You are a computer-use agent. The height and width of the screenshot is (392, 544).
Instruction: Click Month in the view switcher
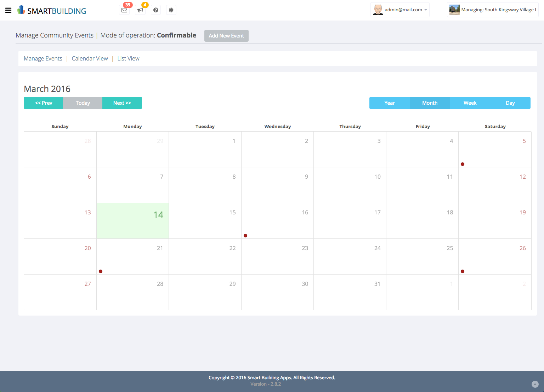coord(430,103)
